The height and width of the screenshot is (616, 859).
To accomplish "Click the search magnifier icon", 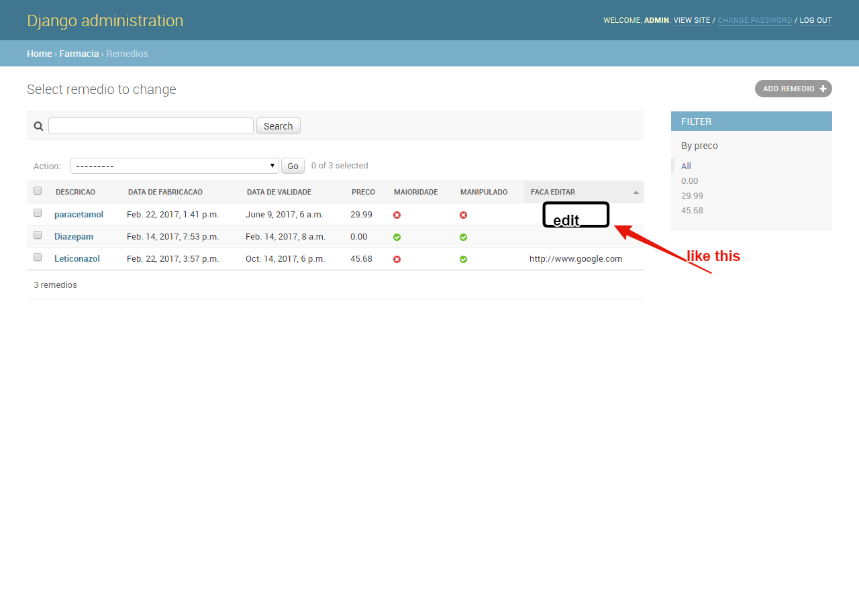I will coord(39,126).
